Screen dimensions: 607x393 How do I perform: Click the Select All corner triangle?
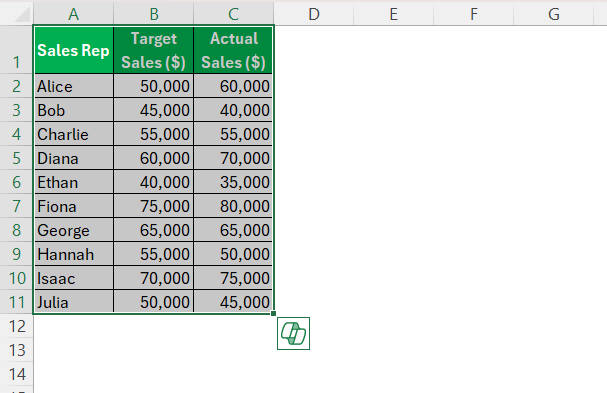pos(22,14)
